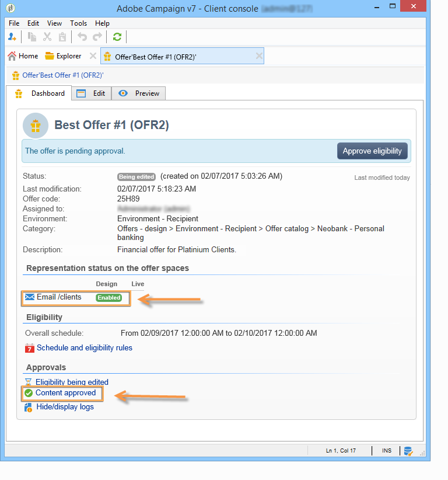Select the Dashboard tab
This screenshot has height=480, width=448.
click(x=39, y=93)
